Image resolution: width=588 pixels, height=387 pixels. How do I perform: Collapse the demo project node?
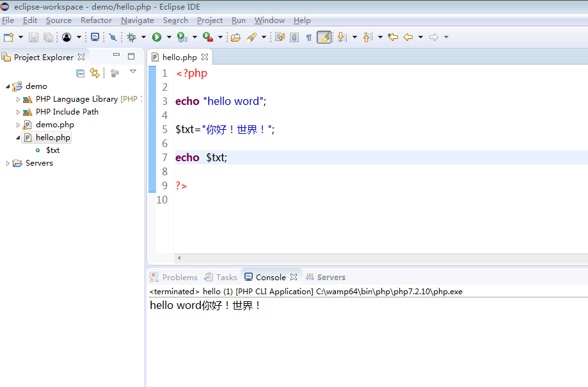[x=8, y=86]
